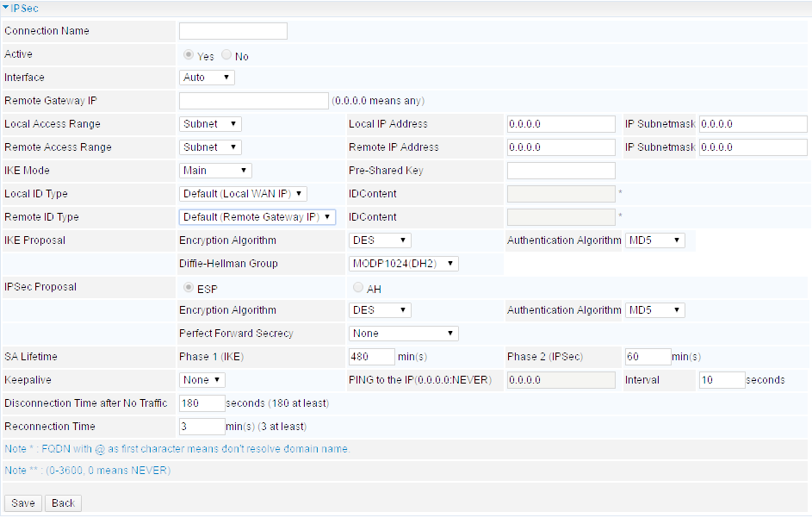Image resolution: width=812 pixels, height=518 pixels.
Task: Click Local Access Range IP Subnetmask field
Action: [x=753, y=124]
